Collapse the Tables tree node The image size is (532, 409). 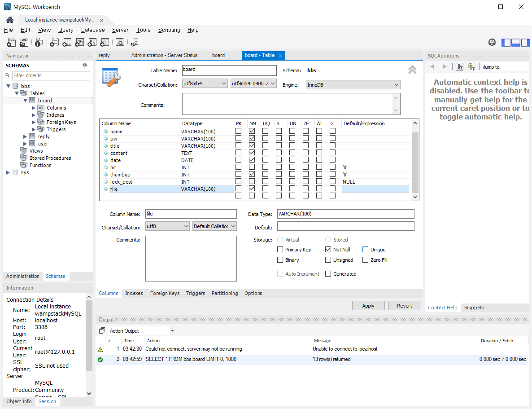point(17,93)
